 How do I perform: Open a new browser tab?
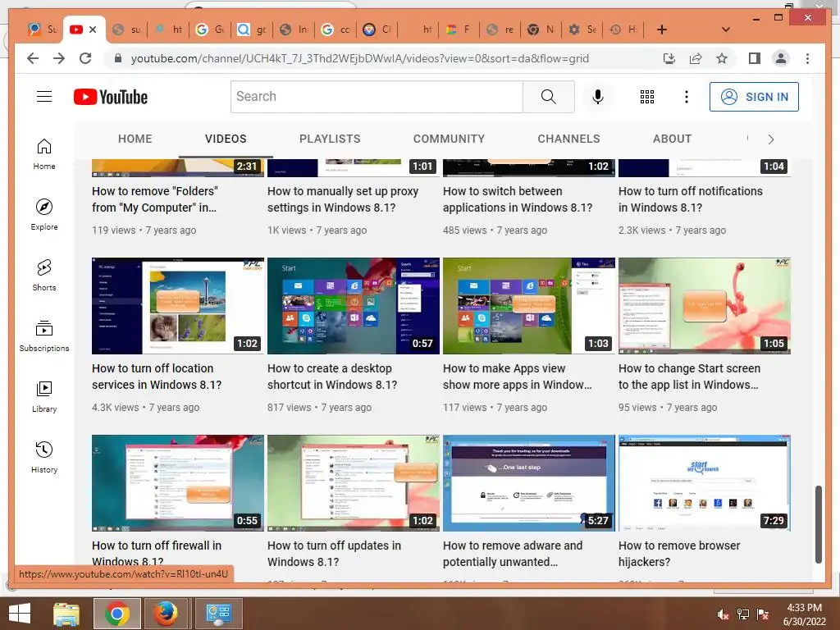(662, 30)
